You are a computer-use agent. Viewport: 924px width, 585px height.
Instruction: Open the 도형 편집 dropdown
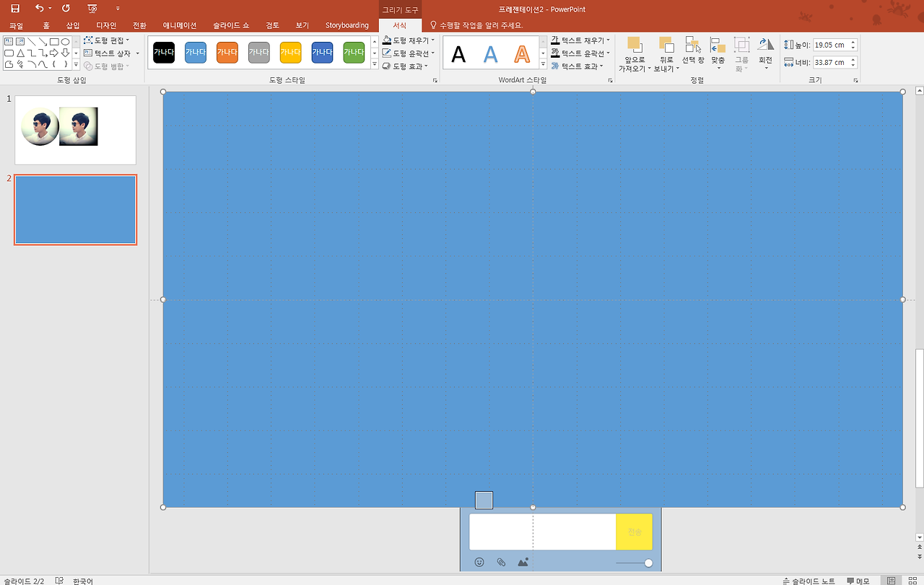107,40
